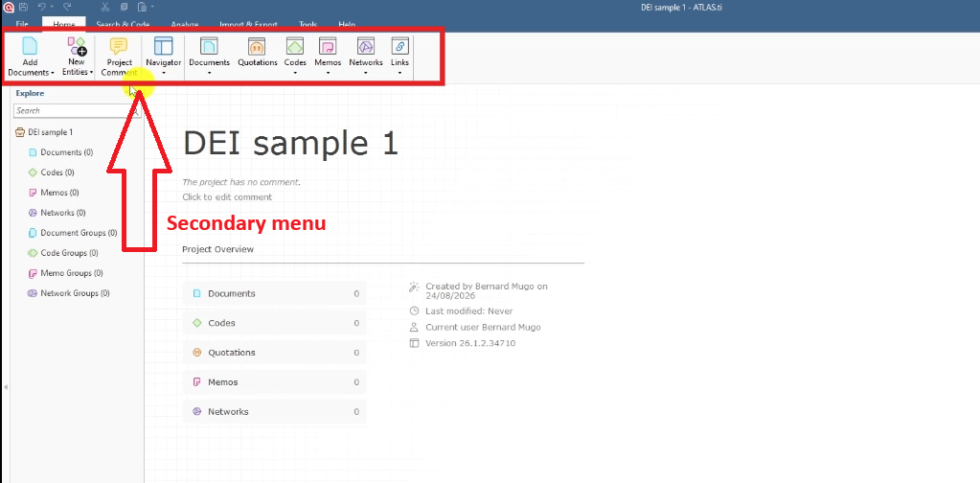
Task: Open the undo history dropdown arrow
Action: [51, 7]
